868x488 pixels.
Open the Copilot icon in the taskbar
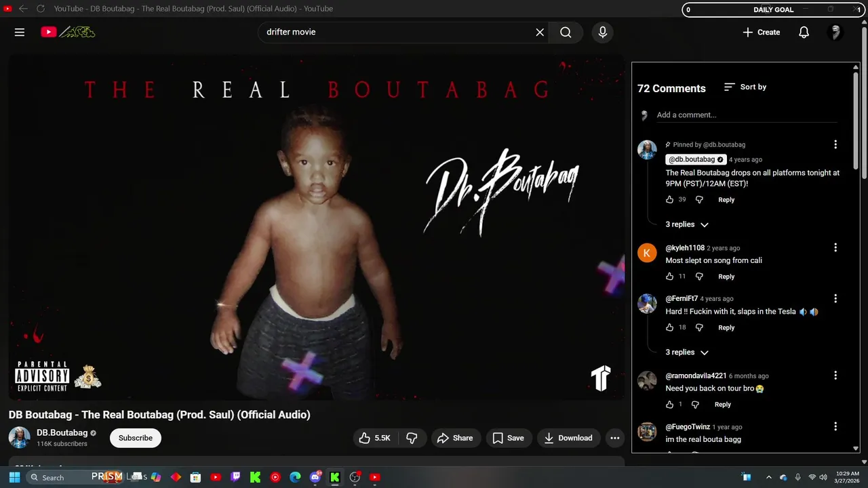point(156,477)
